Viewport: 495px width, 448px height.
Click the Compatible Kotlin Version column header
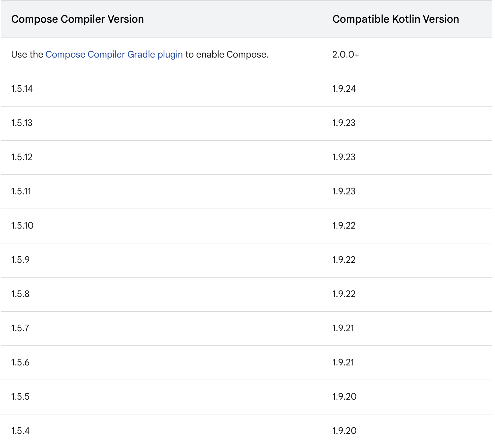396,19
